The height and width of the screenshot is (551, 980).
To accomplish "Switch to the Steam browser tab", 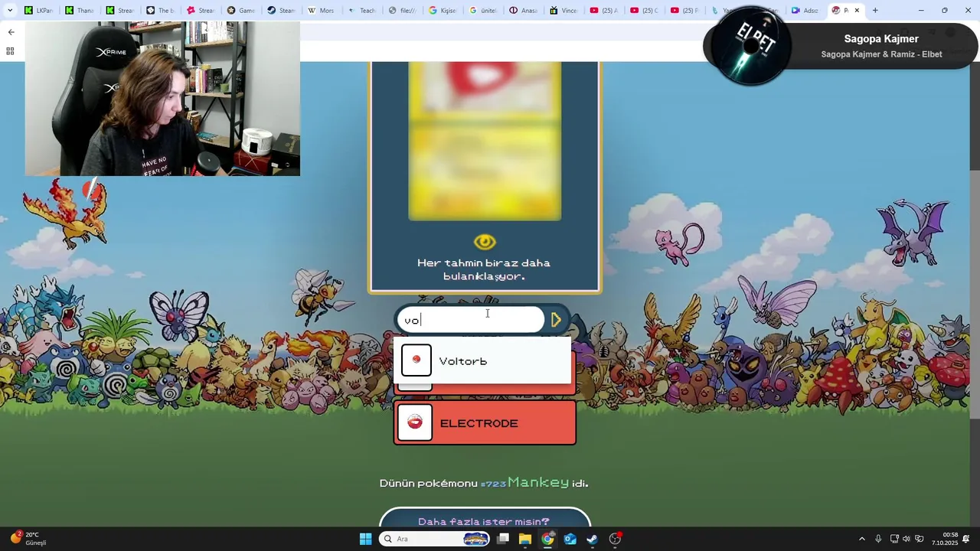I will click(x=282, y=11).
